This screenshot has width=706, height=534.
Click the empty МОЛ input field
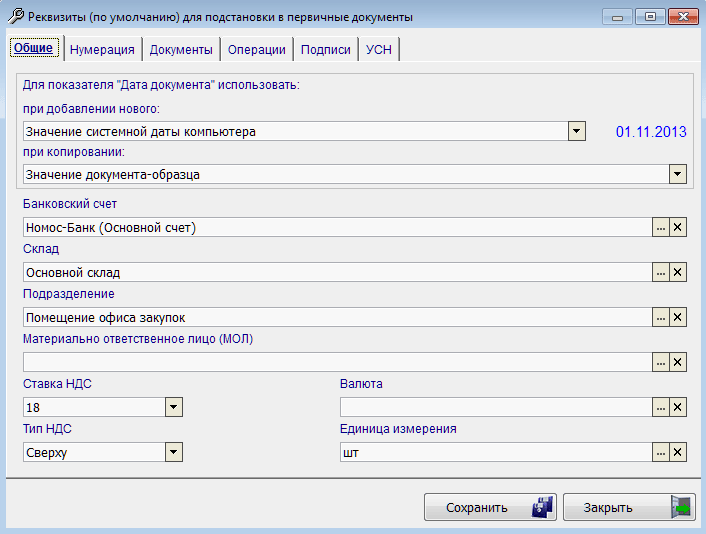click(338, 362)
